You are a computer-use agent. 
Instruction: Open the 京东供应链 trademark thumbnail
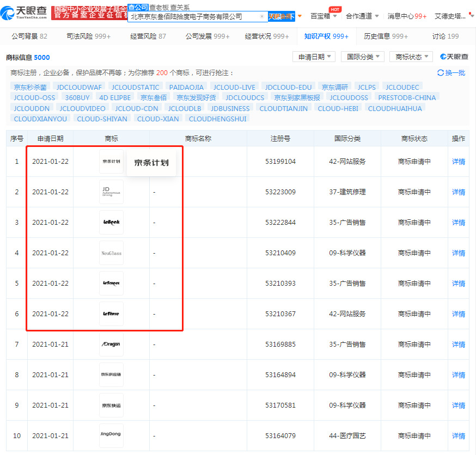pos(112,374)
